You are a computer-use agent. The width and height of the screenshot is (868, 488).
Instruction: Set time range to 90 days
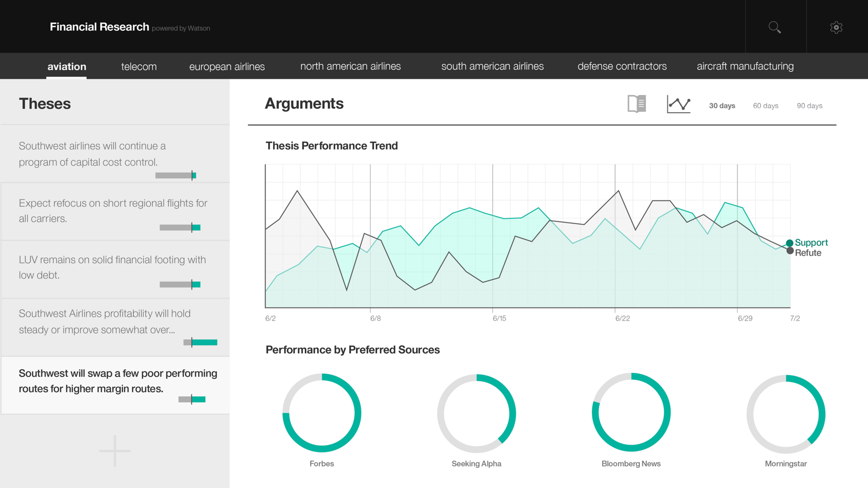coord(809,106)
